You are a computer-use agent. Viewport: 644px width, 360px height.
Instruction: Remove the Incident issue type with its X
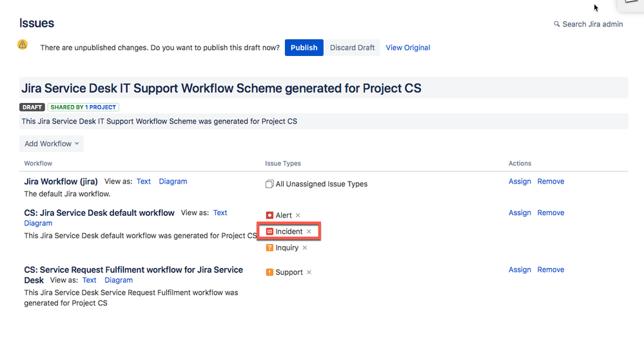pyautogui.click(x=309, y=231)
